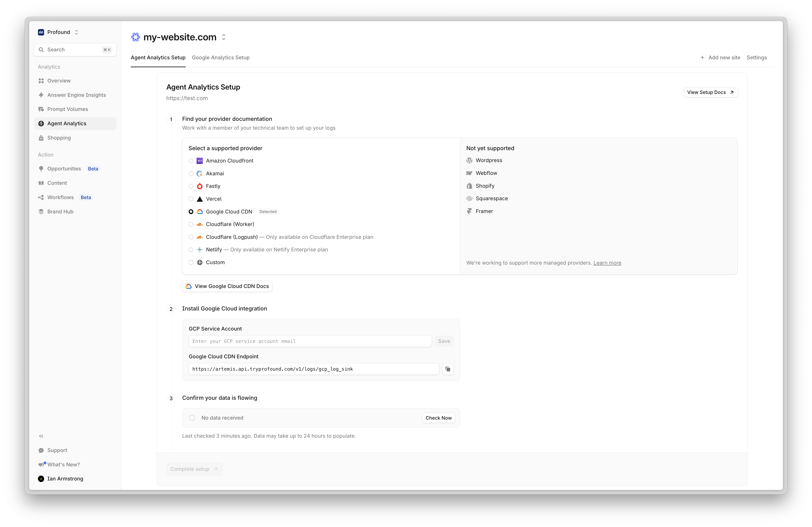This screenshot has height=527, width=812.
Task: Select Fastly as the log provider
Action: click(191, 186)
